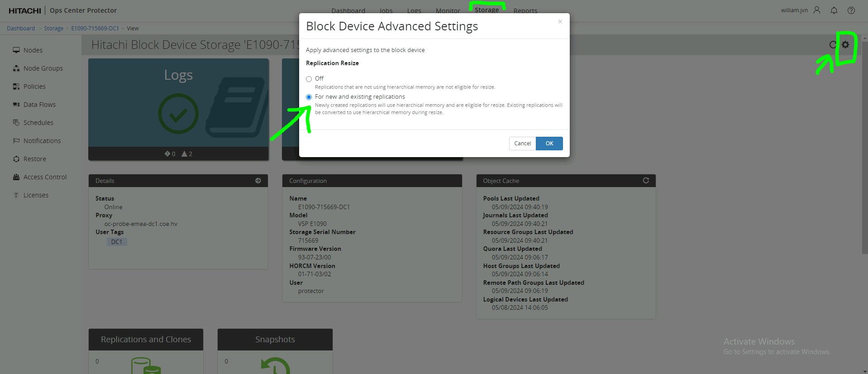This screenshot has width=868, height=374.
Task: Click the DC1 user tag
Action: tap(117, 242)
